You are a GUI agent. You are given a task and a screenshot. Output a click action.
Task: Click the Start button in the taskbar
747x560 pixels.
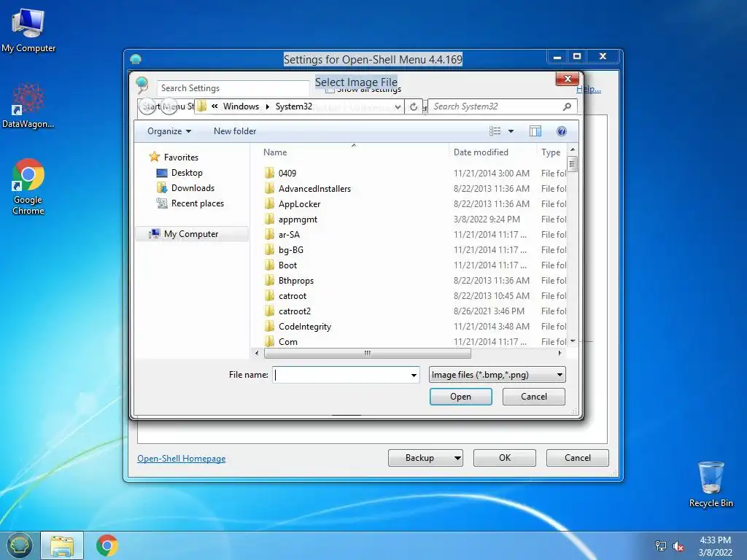pyautogui.click(x=19, y=545)
